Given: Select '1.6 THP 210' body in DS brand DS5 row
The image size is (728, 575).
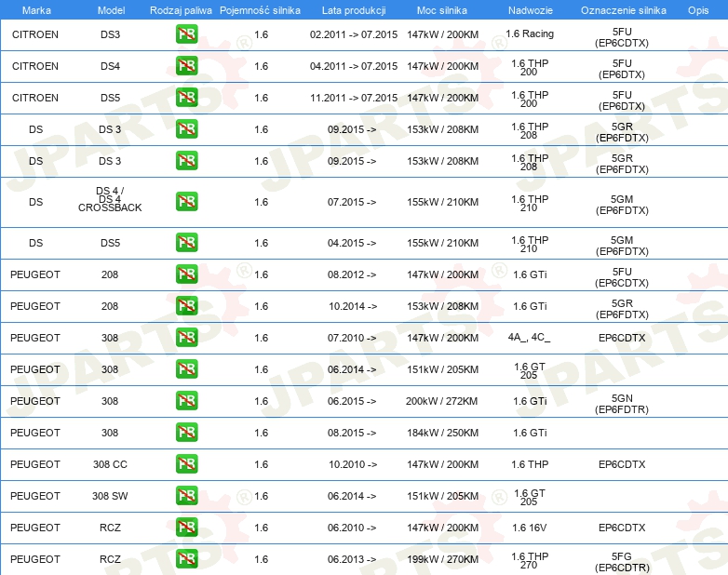Looking at the screenshot, I should tap(530, 244).
